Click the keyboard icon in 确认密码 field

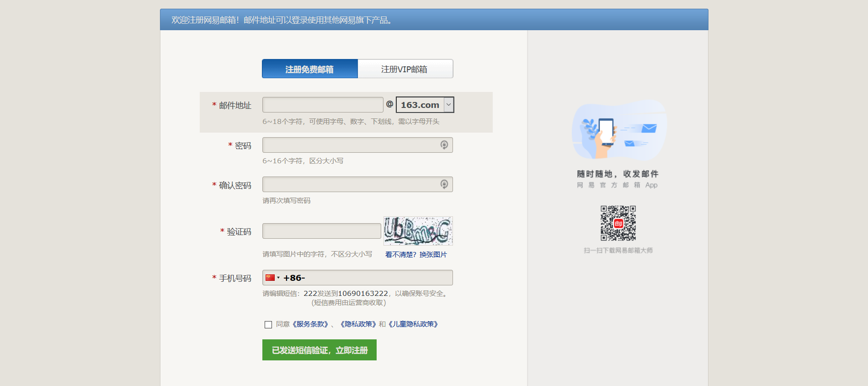point(444,184)
